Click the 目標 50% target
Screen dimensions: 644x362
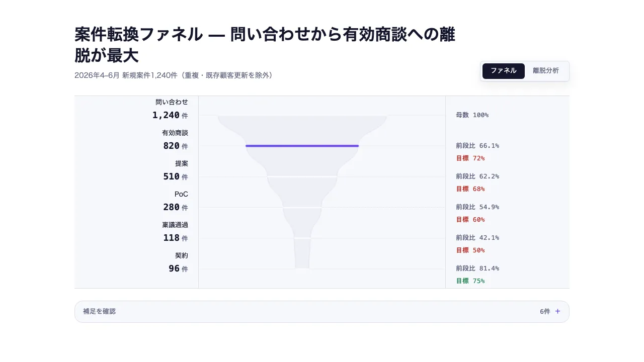[x=470, y=250]
